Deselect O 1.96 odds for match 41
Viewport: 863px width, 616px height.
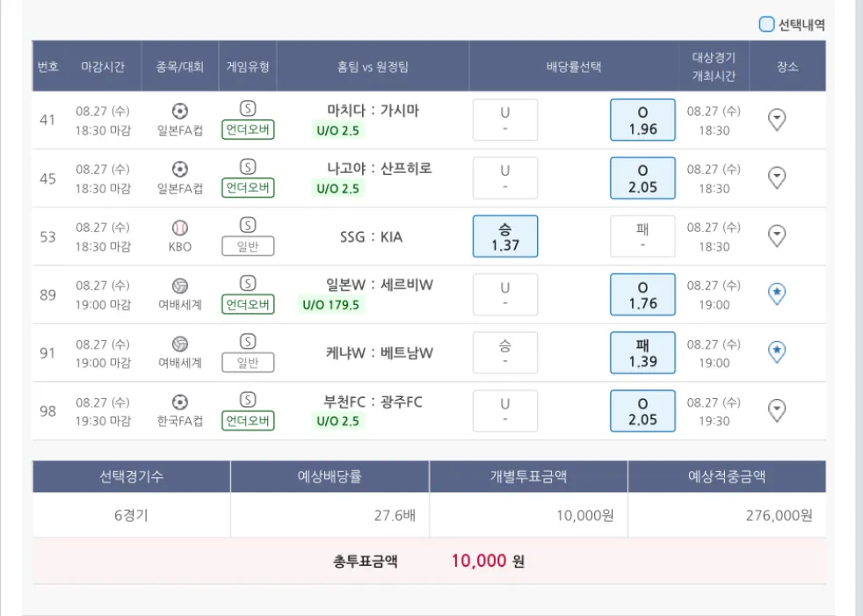click(642, 120)
